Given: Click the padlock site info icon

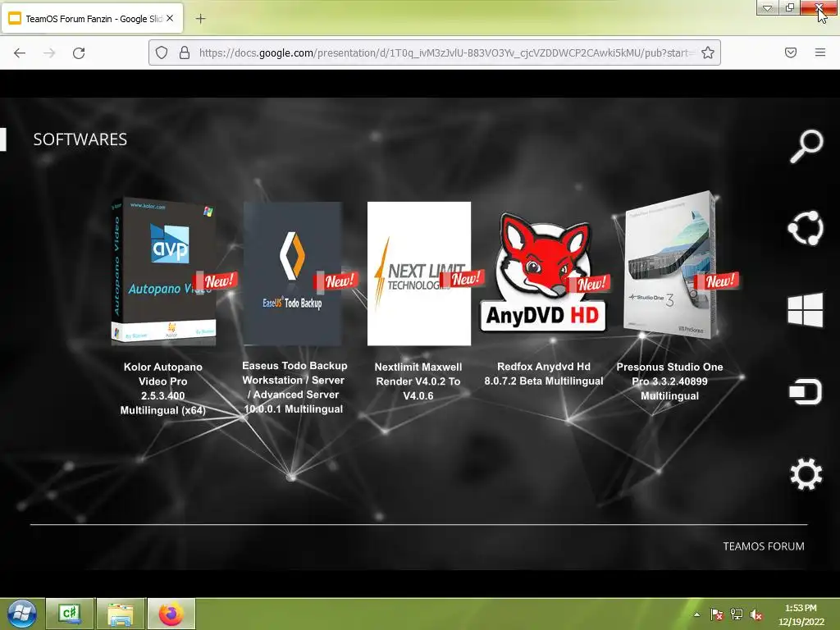Looking at the screenshot, I should (185, 52).
